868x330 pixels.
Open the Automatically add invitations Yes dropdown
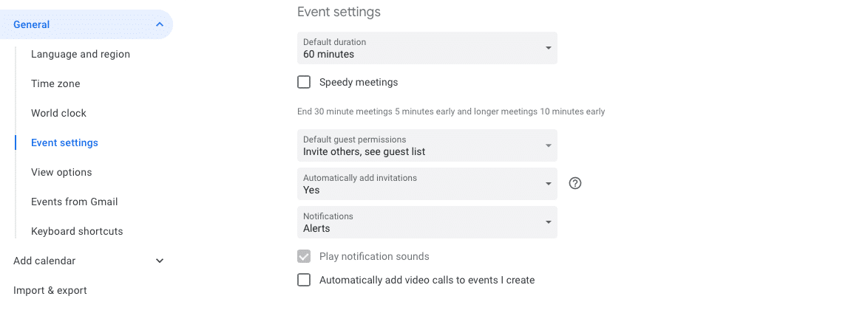pyautogui.click(x=427, y=184)
